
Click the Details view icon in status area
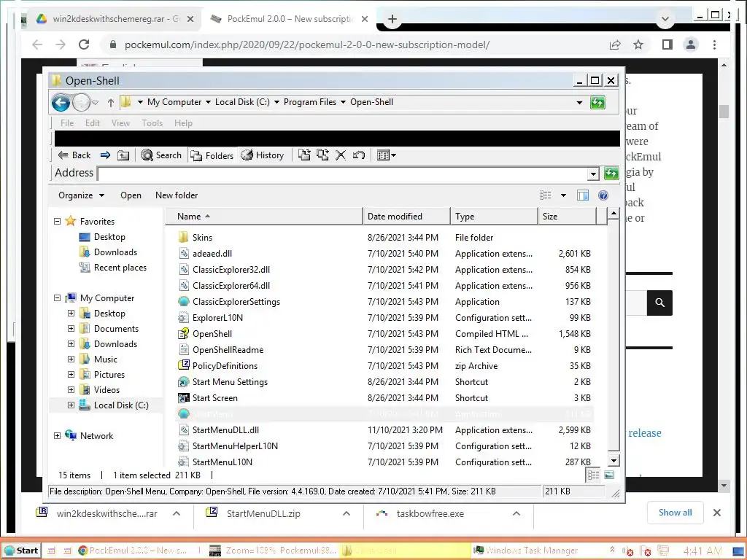(593, 475)
